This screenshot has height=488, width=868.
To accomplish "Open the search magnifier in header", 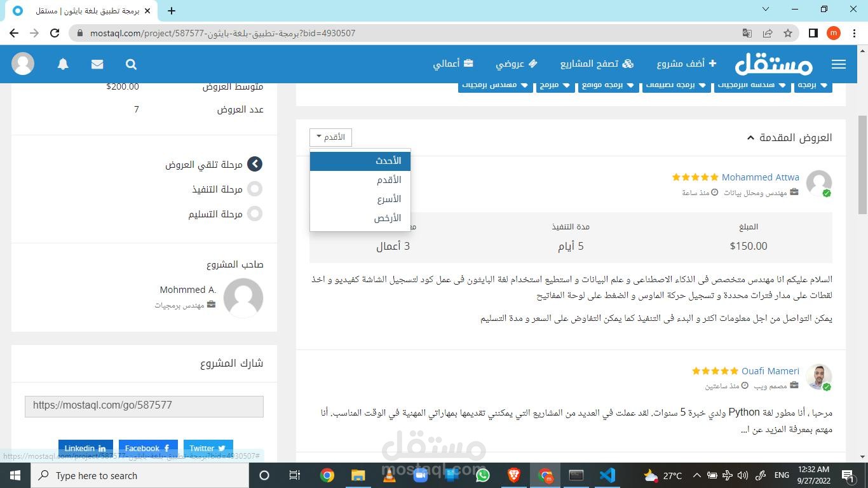I will 131,64.
